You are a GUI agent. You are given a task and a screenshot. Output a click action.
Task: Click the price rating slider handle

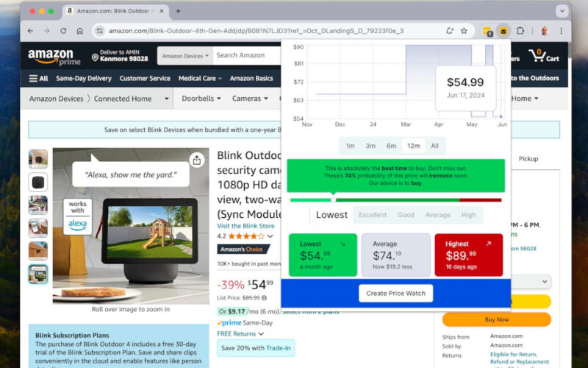click(334, 199)
